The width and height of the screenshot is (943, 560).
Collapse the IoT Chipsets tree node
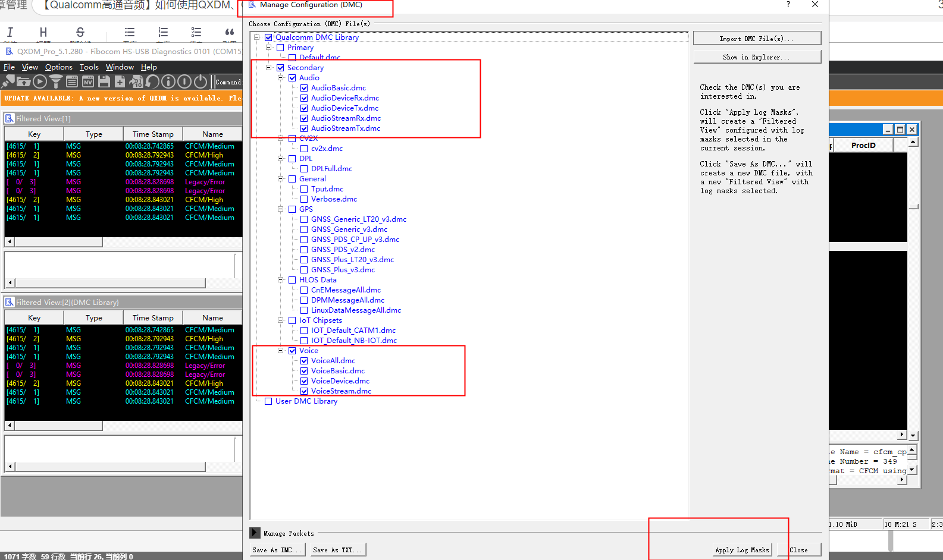click(281, 320)
